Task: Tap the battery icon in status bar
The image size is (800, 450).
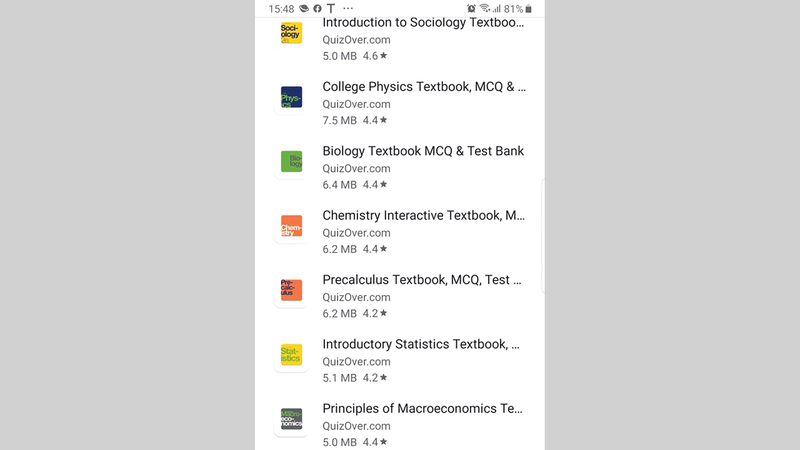Action: point(529,9)
